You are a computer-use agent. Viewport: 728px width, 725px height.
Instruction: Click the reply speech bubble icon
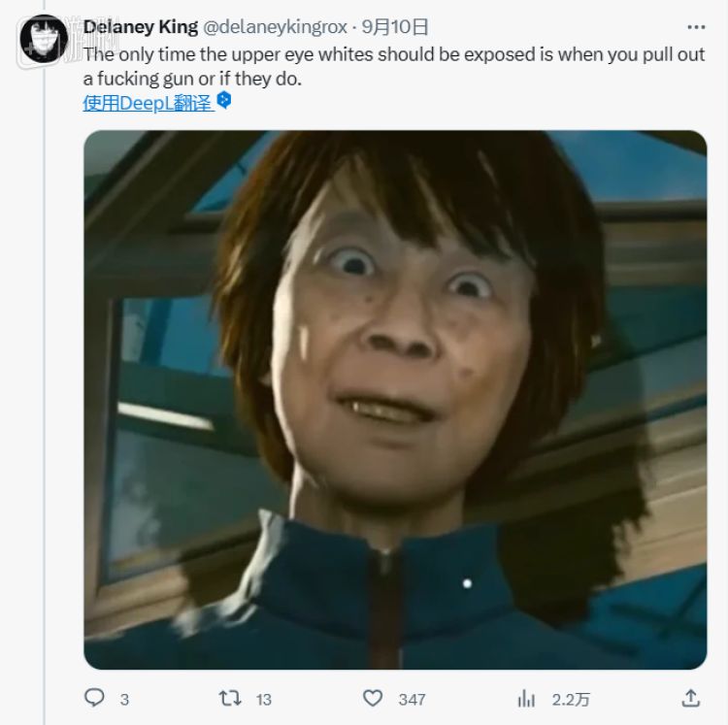click(94, 698)
